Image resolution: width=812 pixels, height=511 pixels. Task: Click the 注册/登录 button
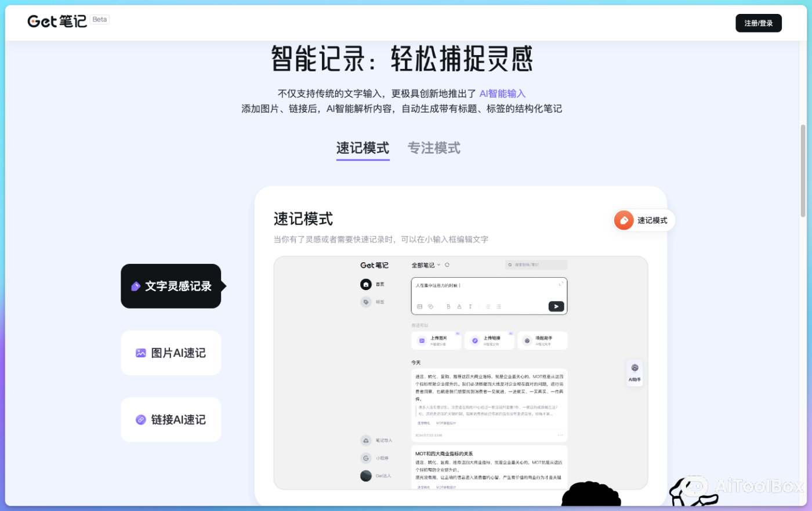coord(759,23)
